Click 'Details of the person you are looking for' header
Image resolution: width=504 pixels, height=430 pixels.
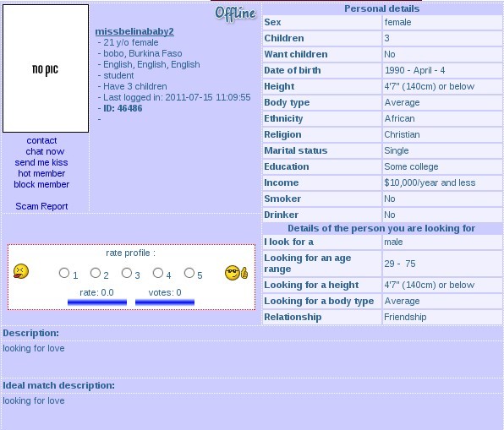(x=381, y=228)
